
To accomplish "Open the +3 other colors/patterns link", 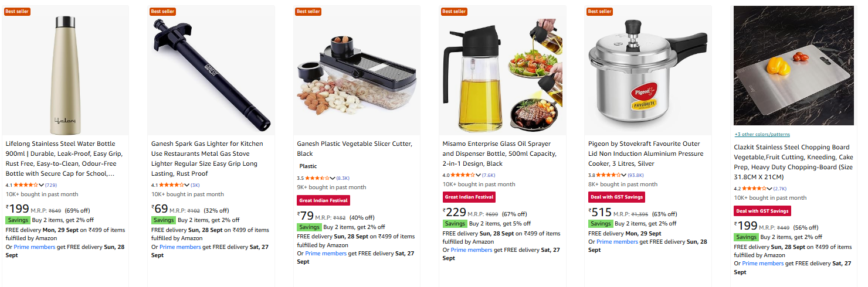I will 762,135.
